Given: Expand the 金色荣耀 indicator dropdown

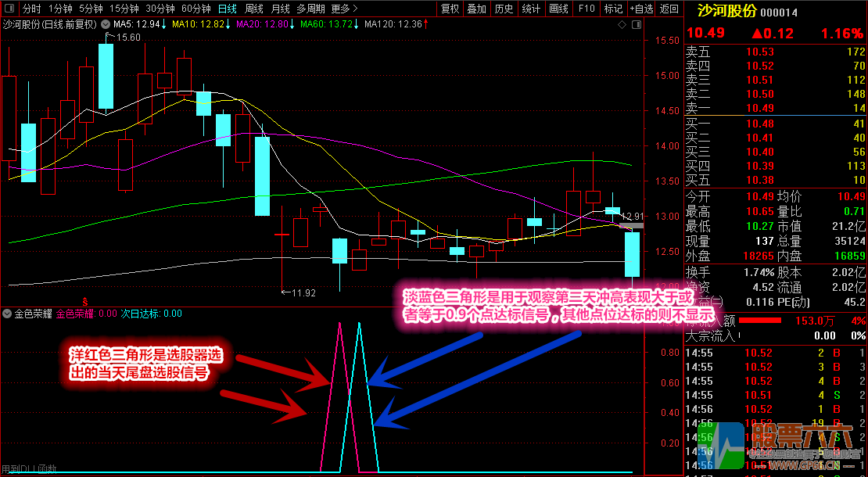Looking at the screenshot, I should coord(8,314).
